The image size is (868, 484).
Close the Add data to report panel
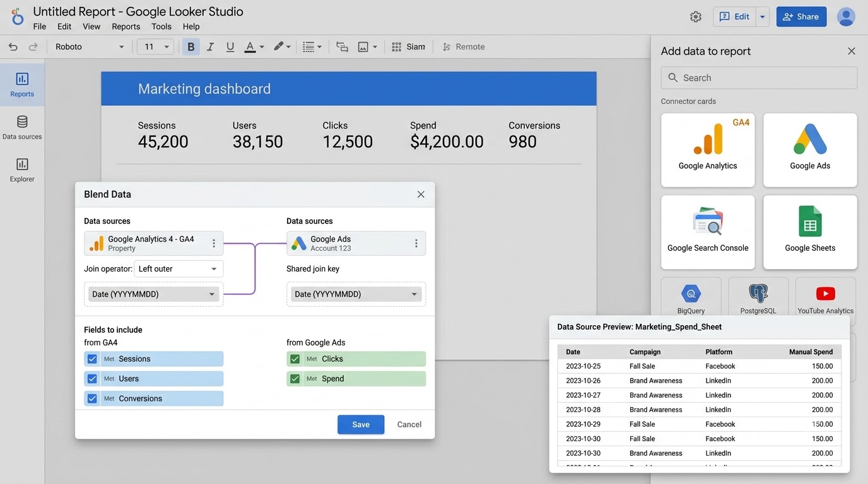pyautogui.click(x=852, y=51)
